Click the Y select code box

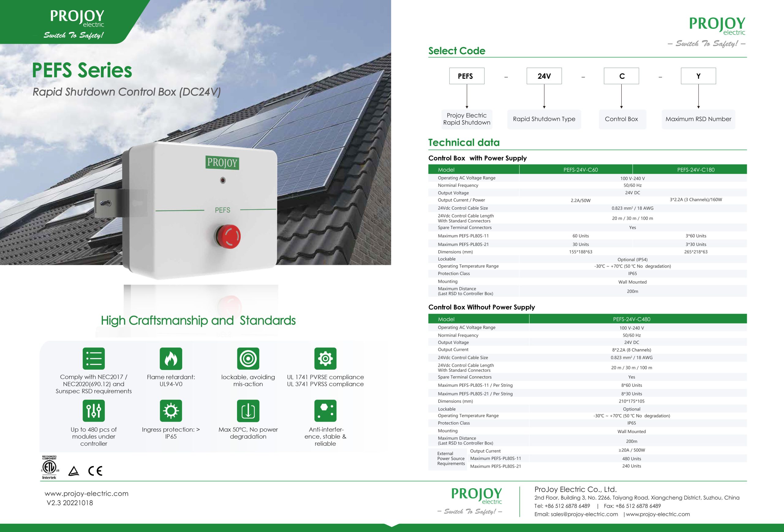tap(698, 76)
